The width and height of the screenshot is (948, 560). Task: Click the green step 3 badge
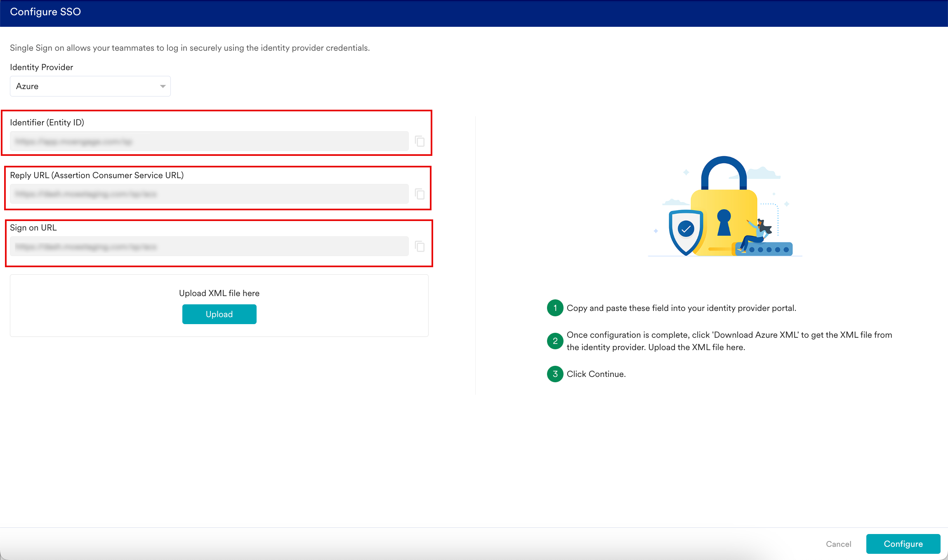(555, 374)
